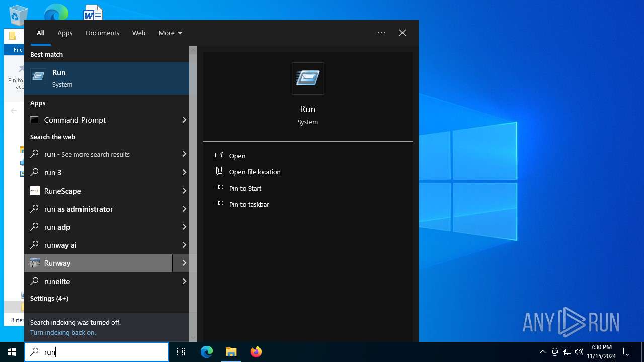
Task: Launch Microsoft Edge from the taskbar
Action: click(207, 352)
